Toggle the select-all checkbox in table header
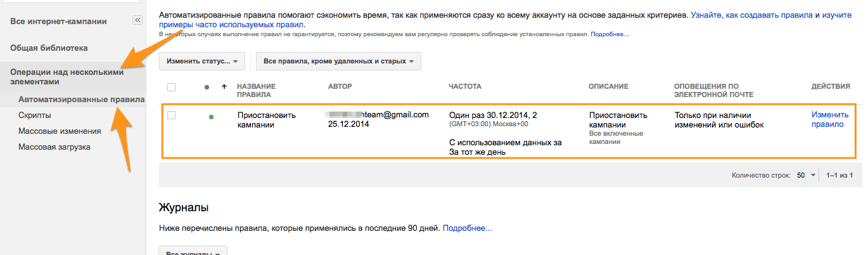 click(172, 87)
